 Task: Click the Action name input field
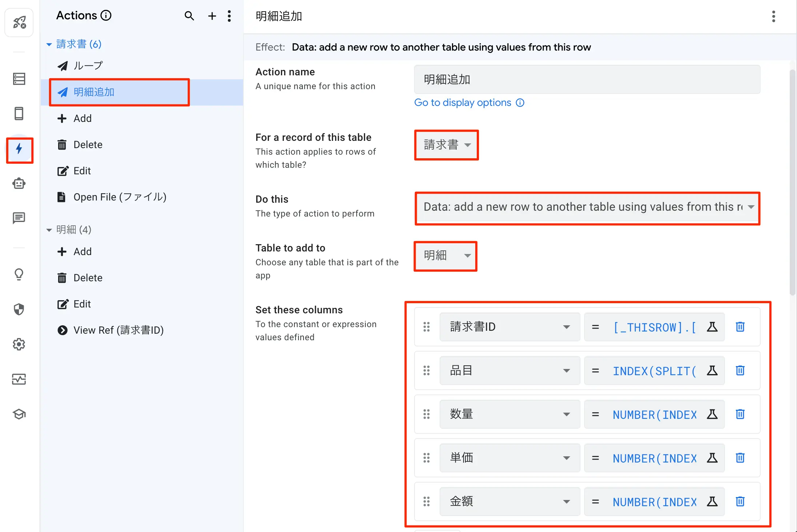587,79
